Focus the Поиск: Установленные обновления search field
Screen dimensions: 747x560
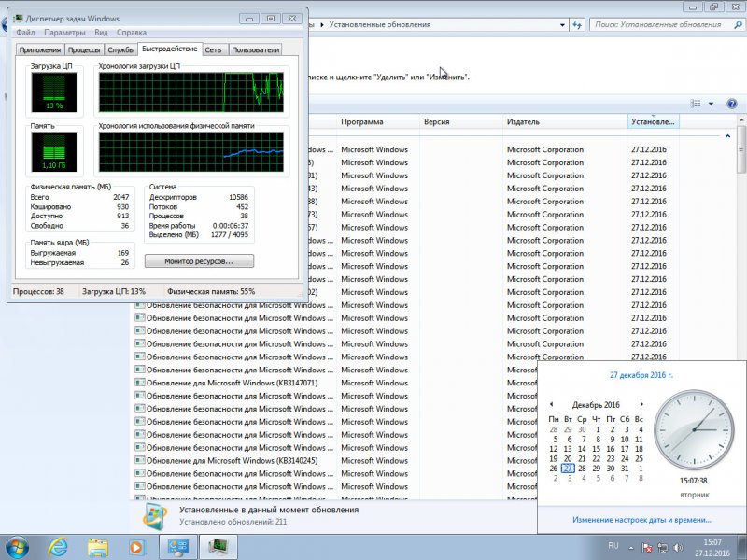(662, 25)
